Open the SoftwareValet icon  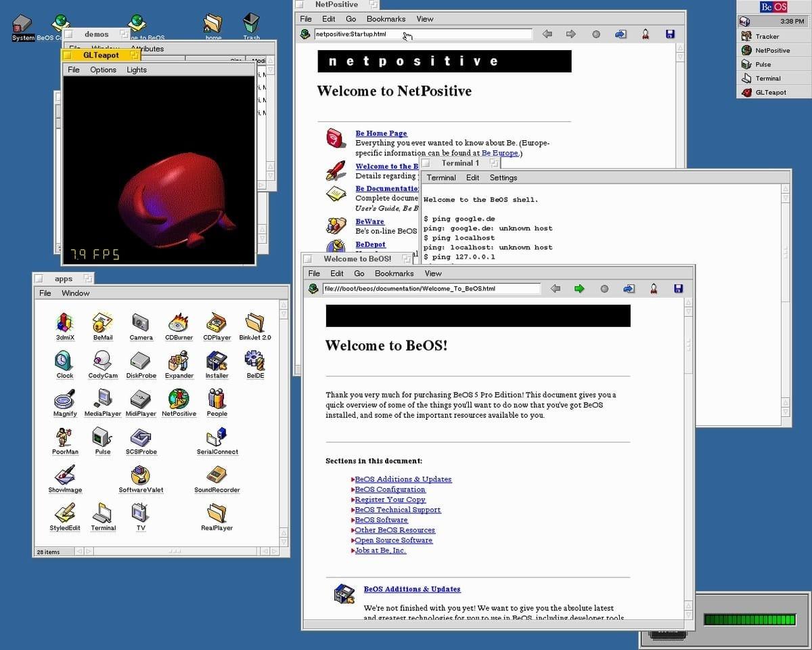(141, 475)
